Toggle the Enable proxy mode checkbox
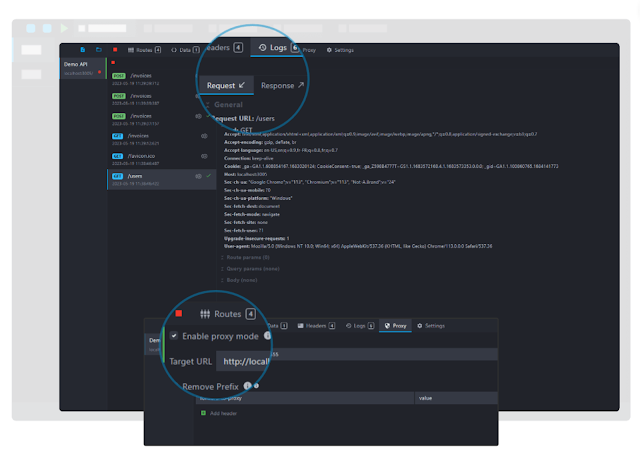This screenshot has width=640, height=472. [x=174, y=336]
